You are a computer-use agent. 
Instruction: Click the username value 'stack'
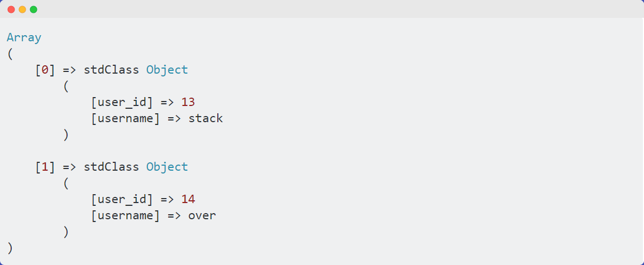point(206,119)
